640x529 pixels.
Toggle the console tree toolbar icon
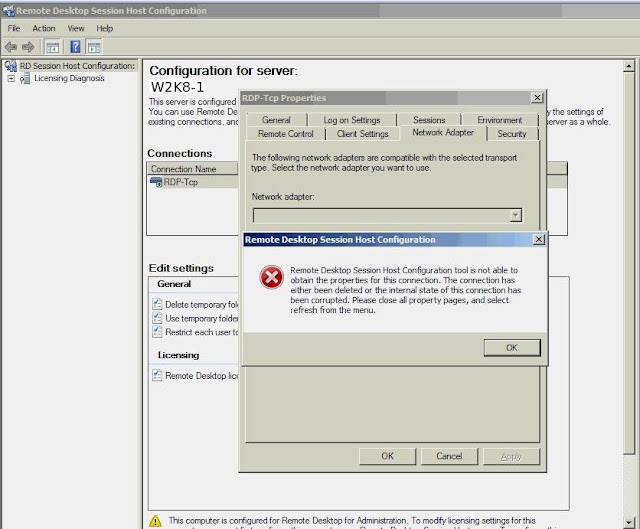(52, 47)
